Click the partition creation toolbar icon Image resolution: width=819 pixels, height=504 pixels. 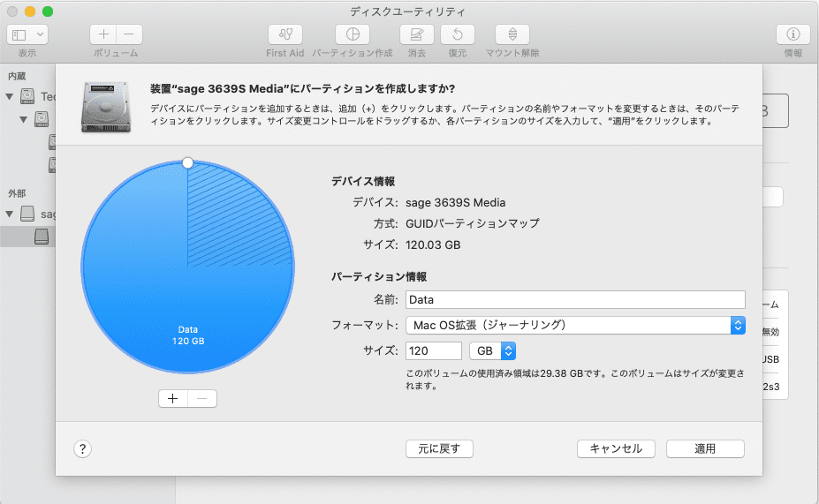pos(353,35)
